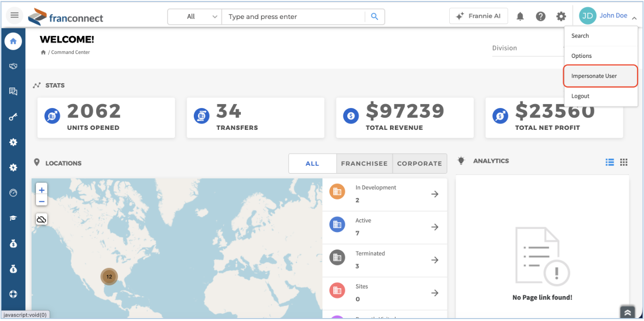The width and height of the screenshot is (644, 321).
Task: Open Active locations arrow
Action: (x=435, y=227)
